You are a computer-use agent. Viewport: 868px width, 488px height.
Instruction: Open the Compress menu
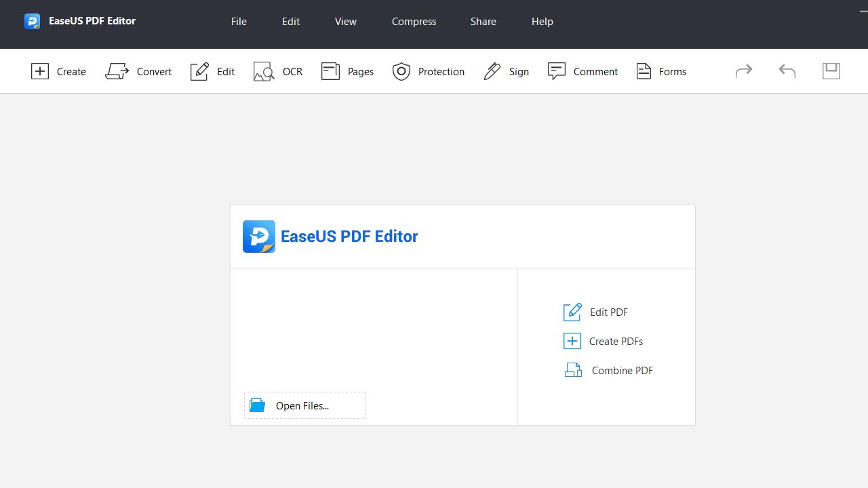(414, 22)
